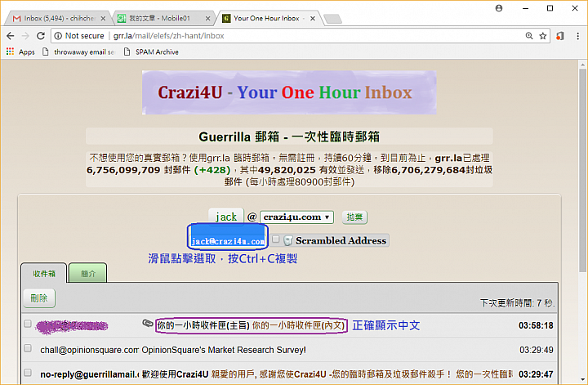Image resolution: width=588 pixels, height=385 pixels.
Task: Select the jack@crazi4u.com address text
Action: point(228,241)
